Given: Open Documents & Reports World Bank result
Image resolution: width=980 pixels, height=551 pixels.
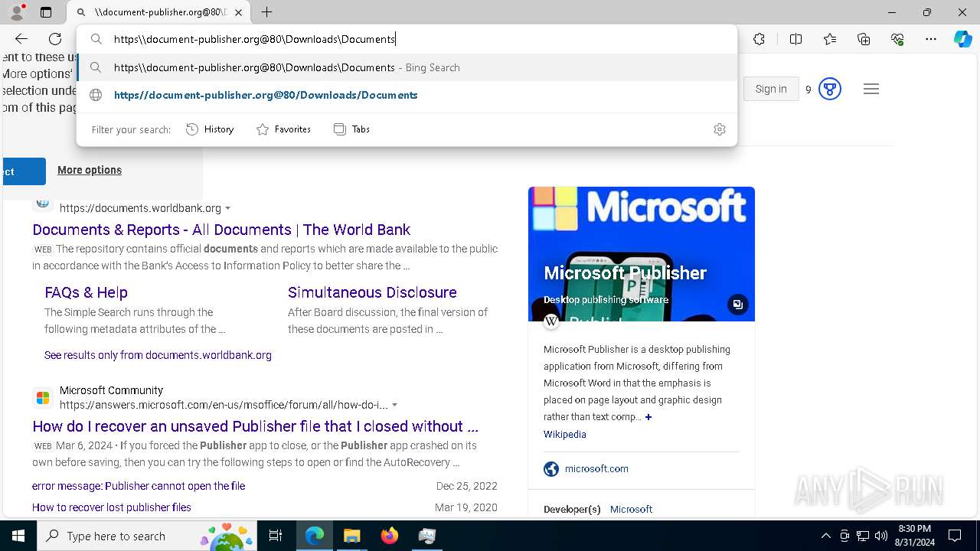Looking at the screenshot, I should [221, 230].
